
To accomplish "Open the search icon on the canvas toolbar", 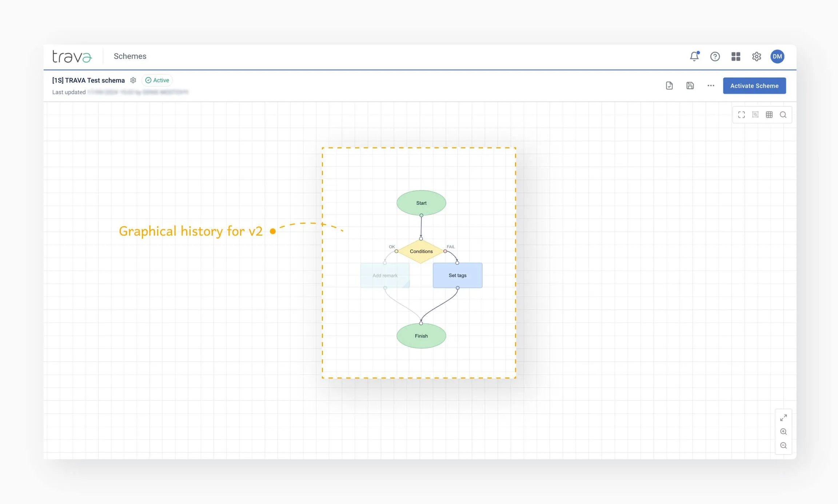I will click(783, 115).
